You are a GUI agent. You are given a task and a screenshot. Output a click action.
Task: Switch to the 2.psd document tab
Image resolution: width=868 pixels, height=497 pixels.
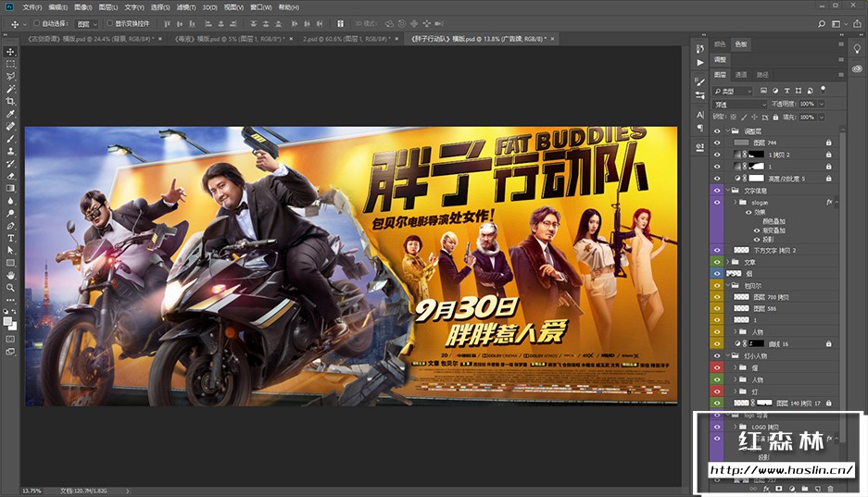346,39
